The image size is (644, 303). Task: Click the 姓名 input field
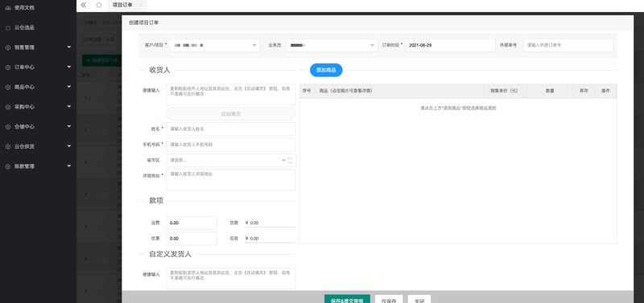[x=231, y=129]
